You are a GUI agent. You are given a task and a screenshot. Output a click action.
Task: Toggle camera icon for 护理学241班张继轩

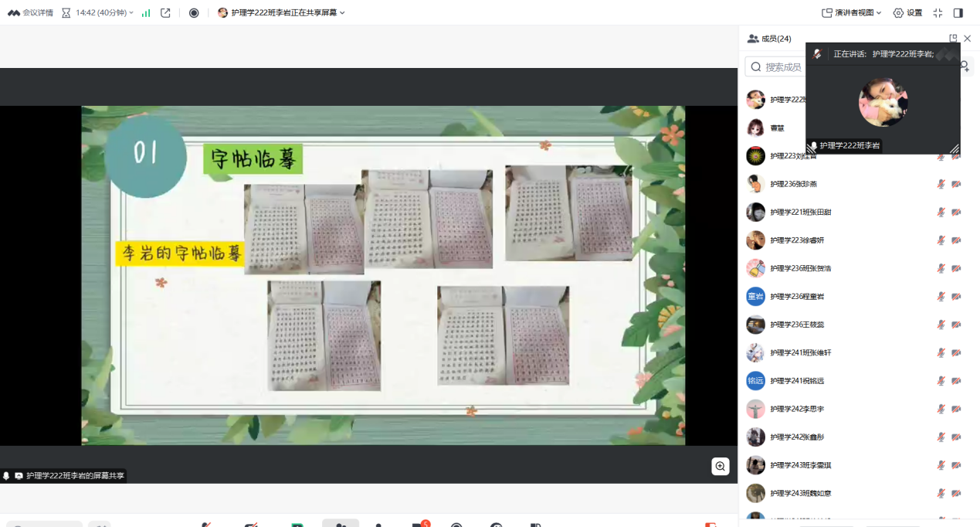(x=956, y=352)
